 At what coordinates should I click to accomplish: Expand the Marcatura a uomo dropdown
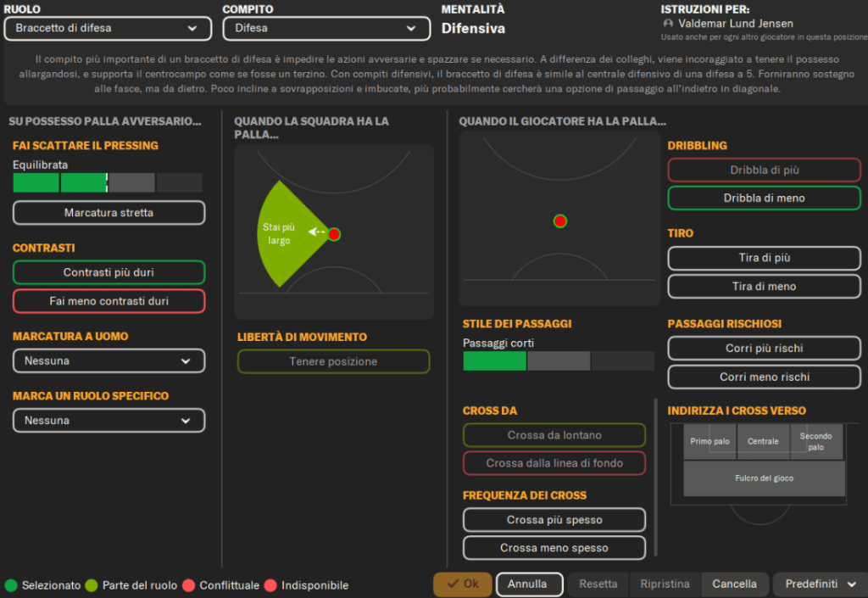click(x=108, y=361)
